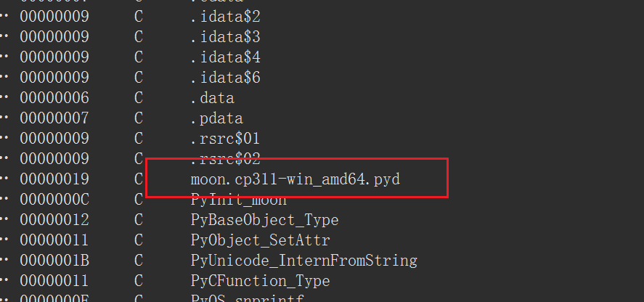Click the length value 00000007
Screen dimensions: 644x302
(x=54, y=118)
